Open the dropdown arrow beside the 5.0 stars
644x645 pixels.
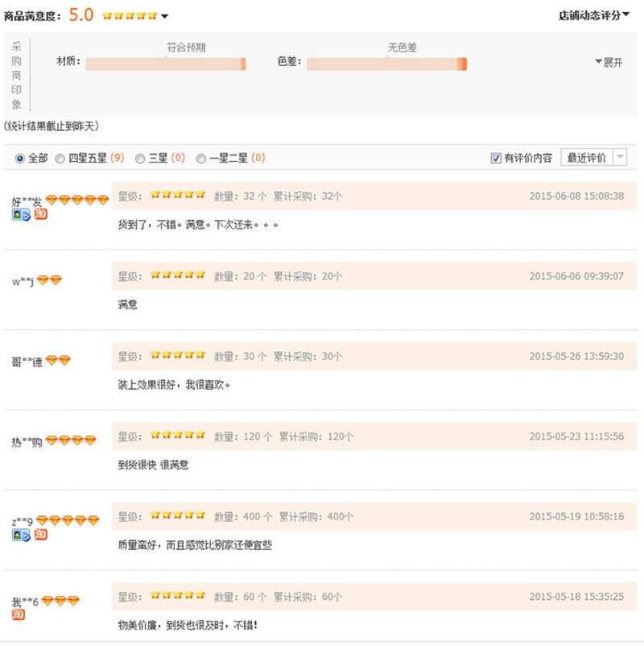coord(165,16)
